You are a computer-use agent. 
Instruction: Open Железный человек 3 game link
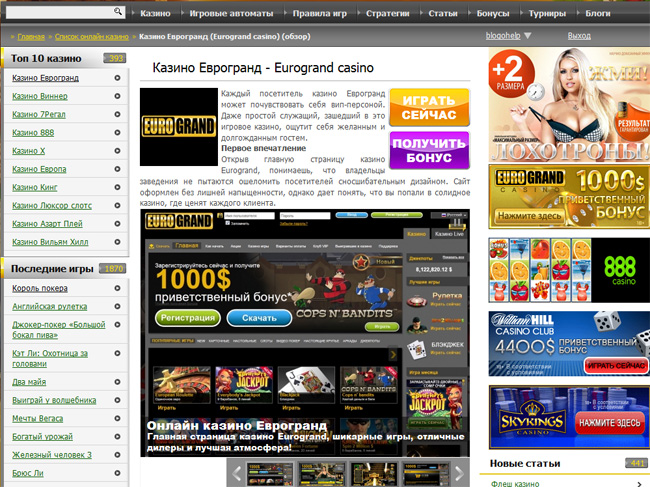[52, 455]
